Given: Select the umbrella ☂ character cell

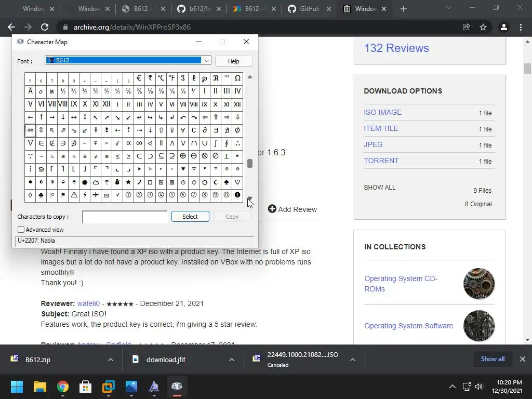Looking at the screenshot, I should [107, 182].
